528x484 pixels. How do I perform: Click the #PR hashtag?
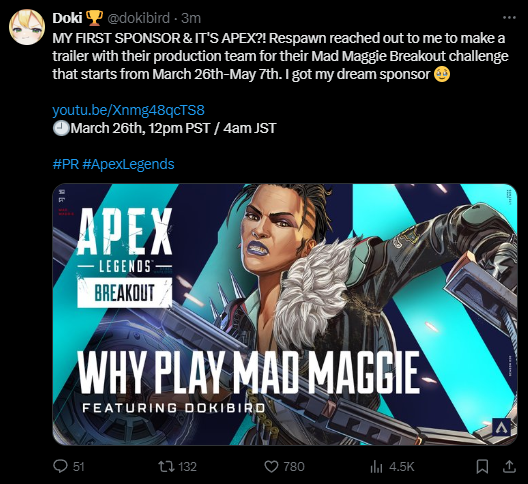coord(66,164)
